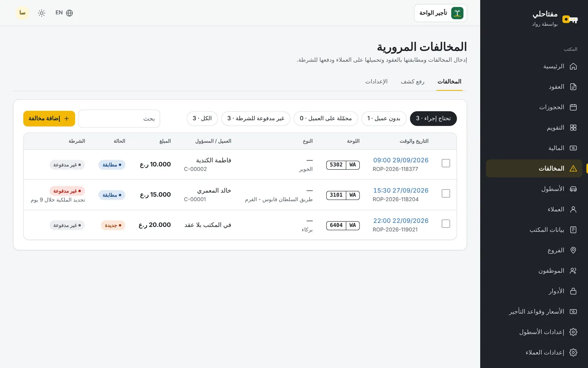
Task: Open the 09:00 29/09/2026 violation link
Action: 401,160
